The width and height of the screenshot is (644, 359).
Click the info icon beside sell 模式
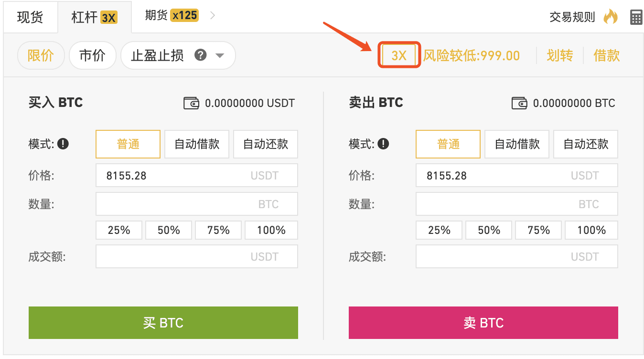pos(383,144)
